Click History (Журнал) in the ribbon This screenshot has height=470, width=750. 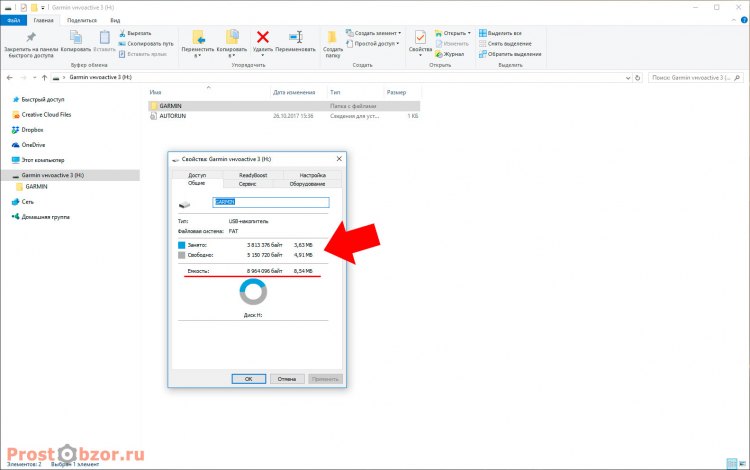450,54
